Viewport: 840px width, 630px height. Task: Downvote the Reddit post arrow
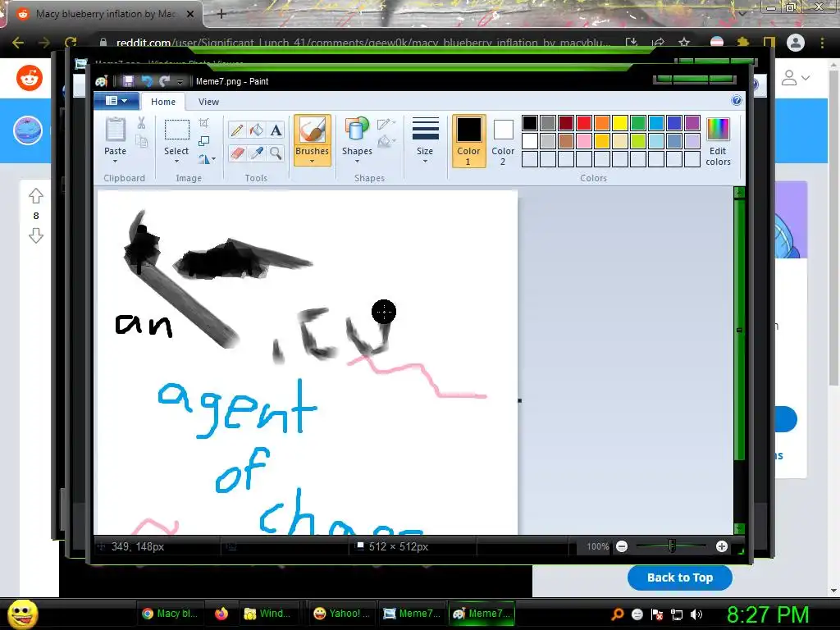(x=36, y=235)
